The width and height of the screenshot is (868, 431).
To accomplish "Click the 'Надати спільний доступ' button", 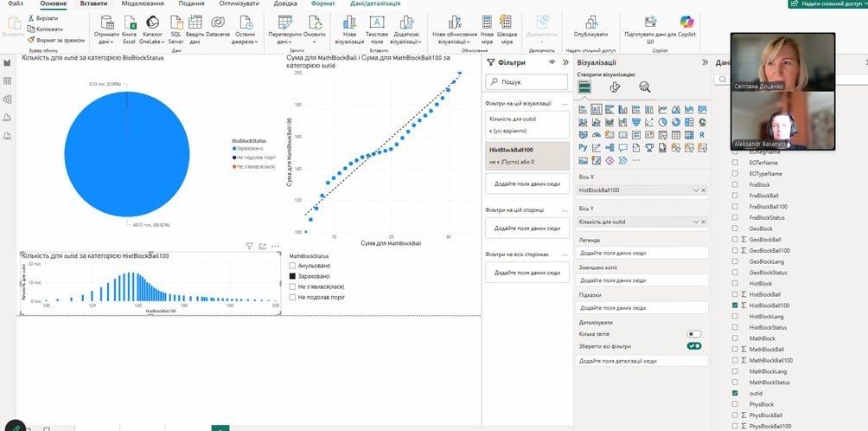I will (827, 4).
